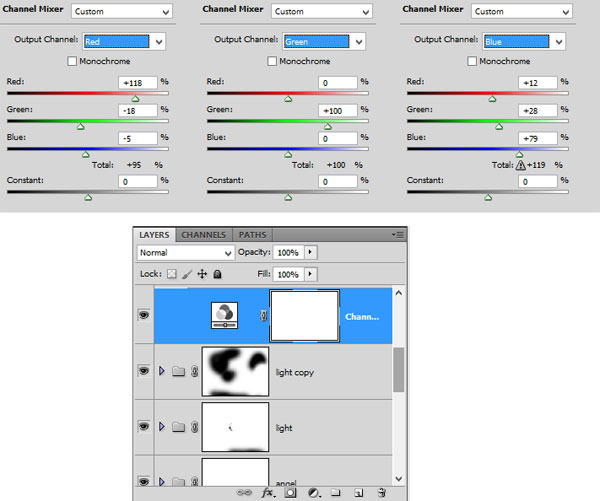Open Output Channel dropdown showing Red

(124, 41)
